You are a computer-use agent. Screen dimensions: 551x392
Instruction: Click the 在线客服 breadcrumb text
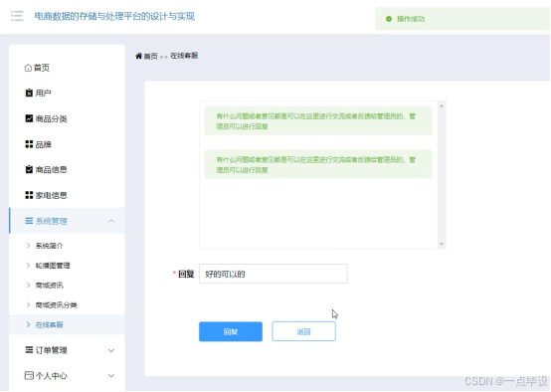[184, 56]
